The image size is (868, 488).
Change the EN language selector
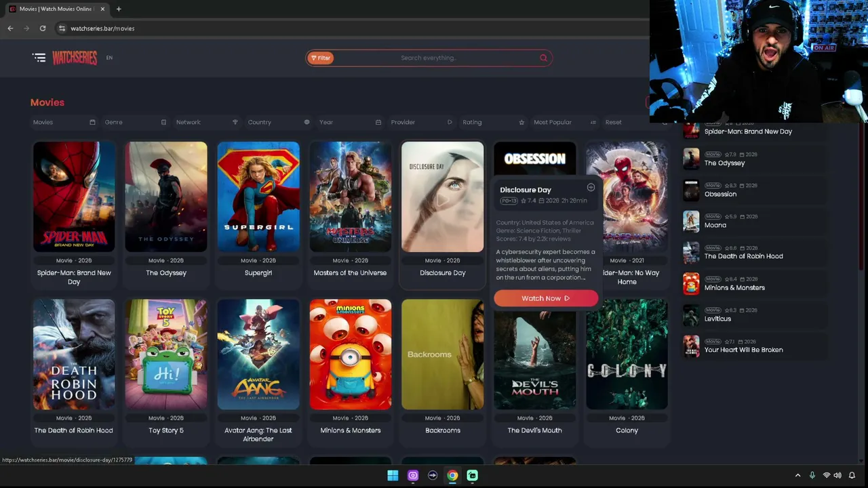click(109, 58)
